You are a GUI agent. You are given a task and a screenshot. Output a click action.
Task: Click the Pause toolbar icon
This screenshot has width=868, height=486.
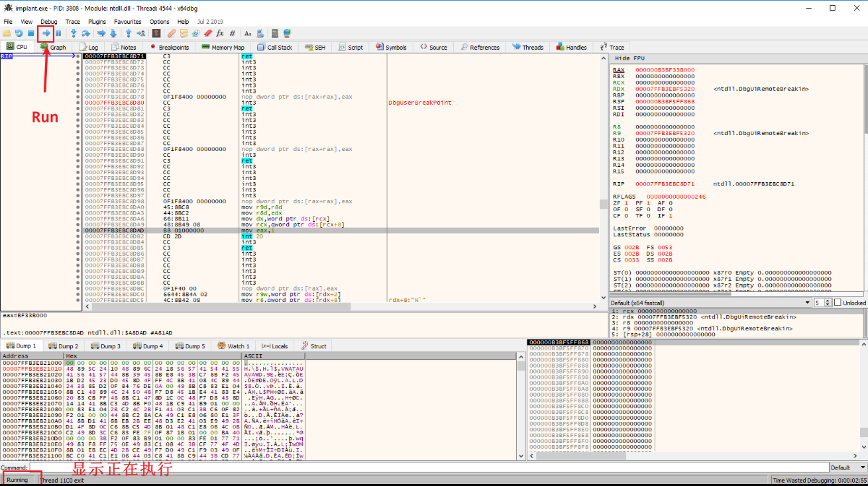(58, 33)
